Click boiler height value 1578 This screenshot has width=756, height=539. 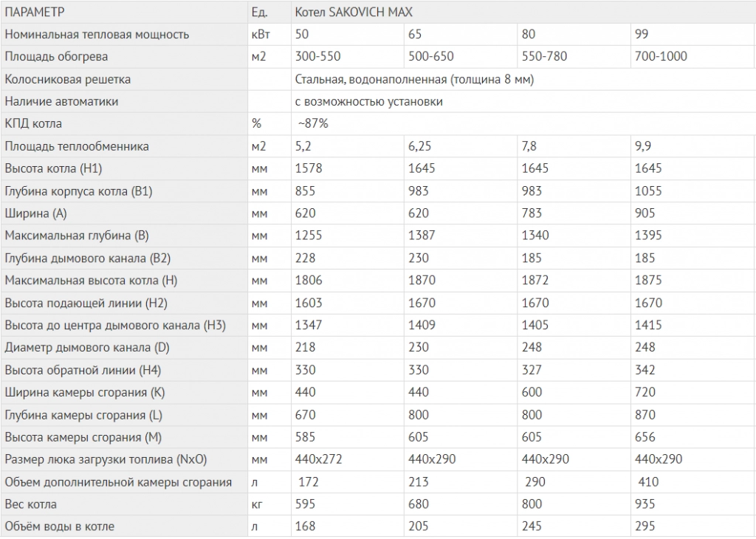tap(309, 168)
